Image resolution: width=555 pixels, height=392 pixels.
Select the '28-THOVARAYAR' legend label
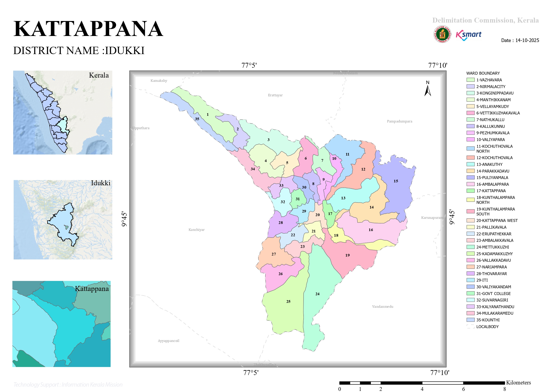click(x=491, y=274)
